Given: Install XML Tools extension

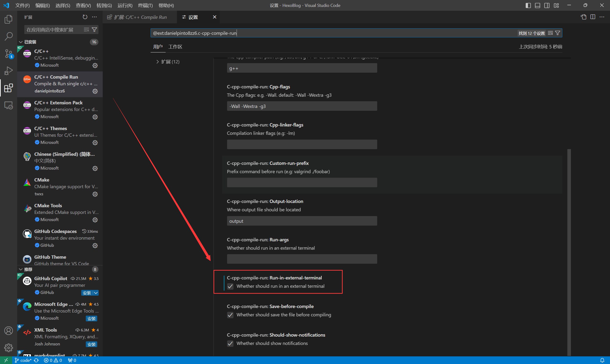Looking at the screenshot, I should coord(91,344).
